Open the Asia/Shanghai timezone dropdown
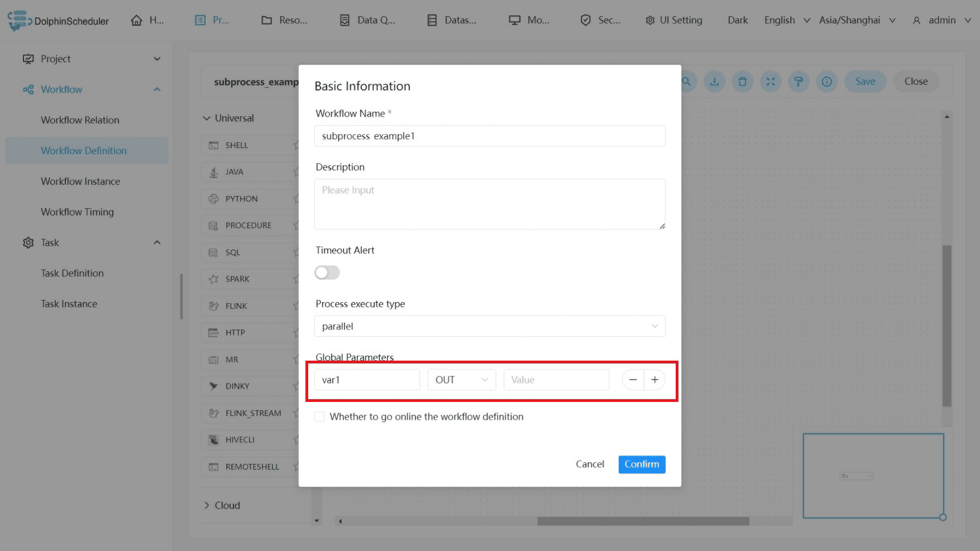 point(857,20)
